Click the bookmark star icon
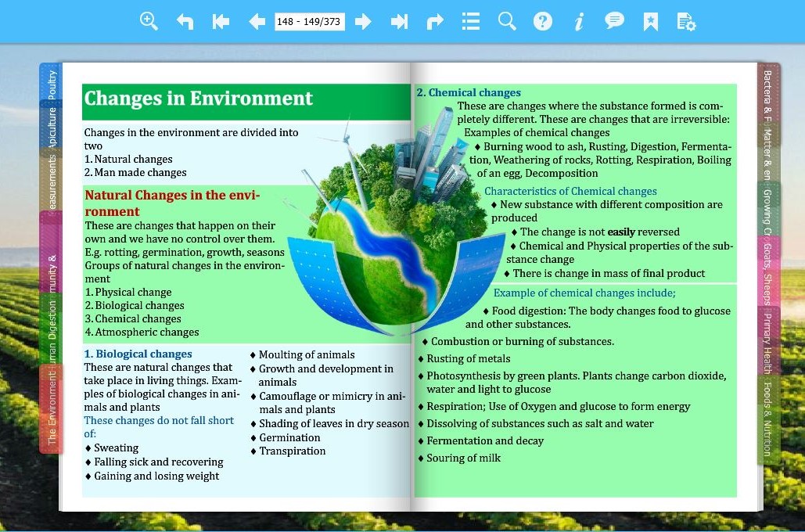 tap(651, 21)
